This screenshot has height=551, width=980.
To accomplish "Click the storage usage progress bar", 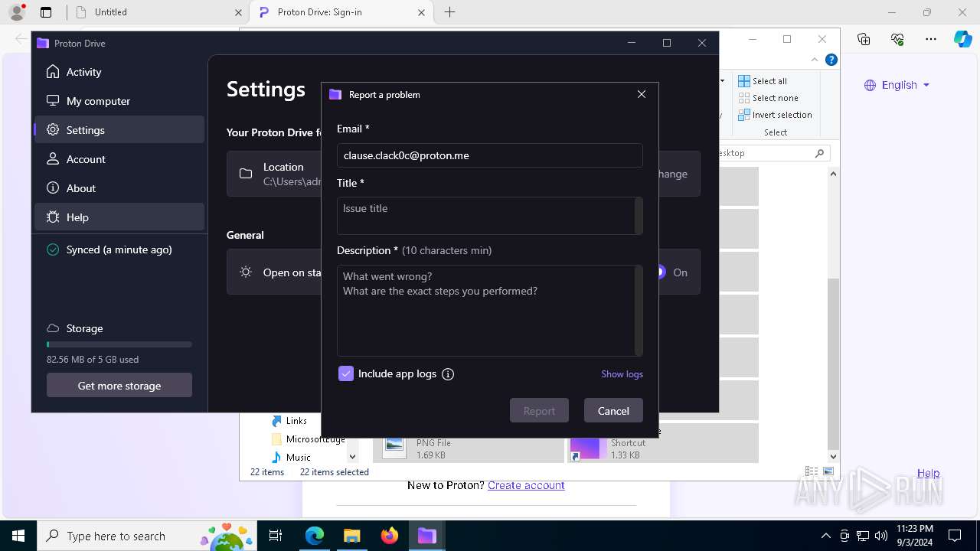I will pos(119,344).
